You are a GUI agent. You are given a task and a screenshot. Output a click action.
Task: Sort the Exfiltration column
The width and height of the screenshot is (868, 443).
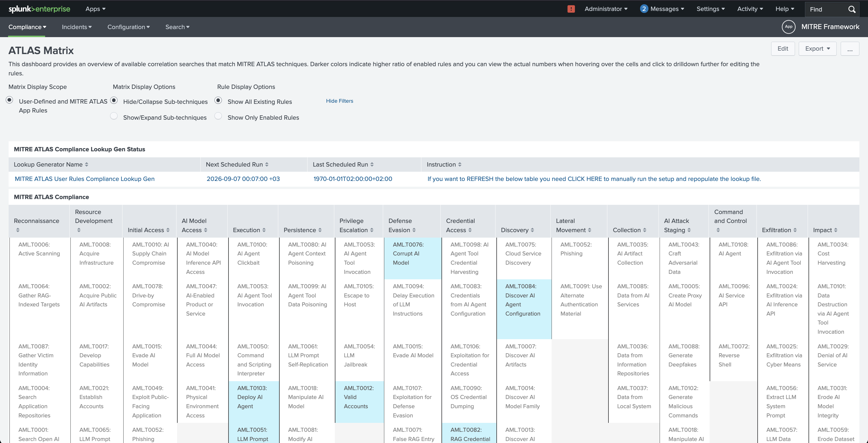point(795,230)
